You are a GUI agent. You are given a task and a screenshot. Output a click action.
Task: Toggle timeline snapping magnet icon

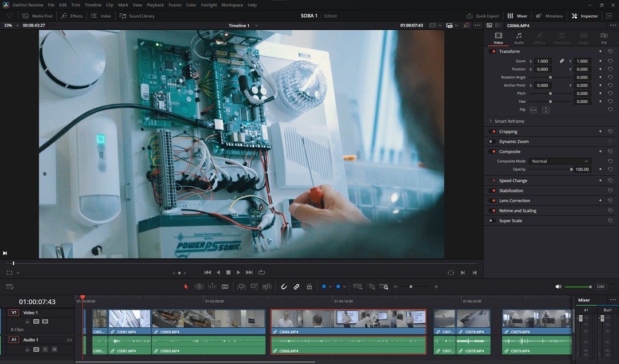pyautogui.click(x=284, y=287)
